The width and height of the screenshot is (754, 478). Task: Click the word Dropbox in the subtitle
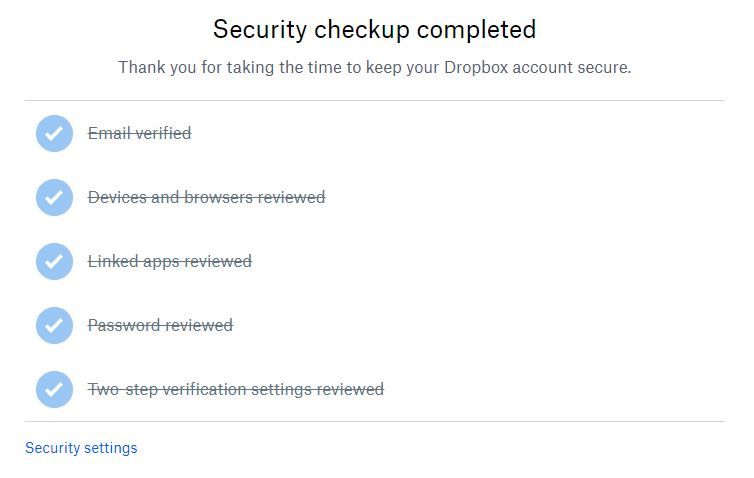point(476,67)
